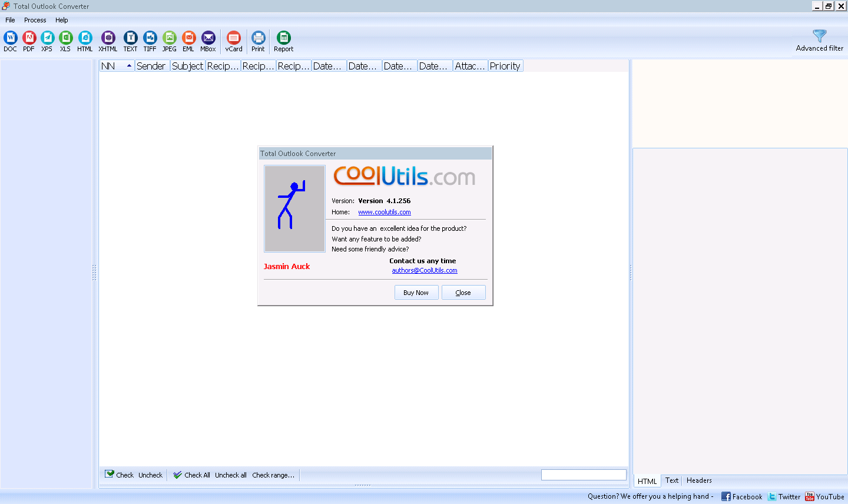Click Uncheck all below the email list

click(230, 475)
